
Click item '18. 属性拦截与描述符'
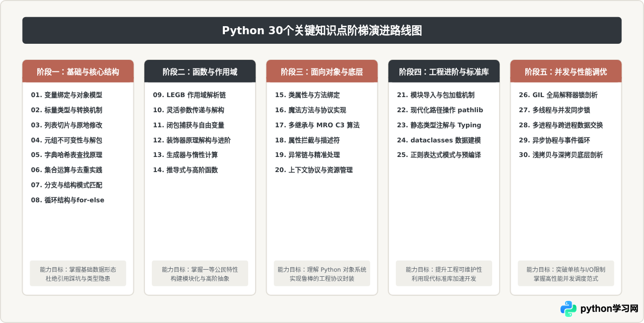coord(307,140)
